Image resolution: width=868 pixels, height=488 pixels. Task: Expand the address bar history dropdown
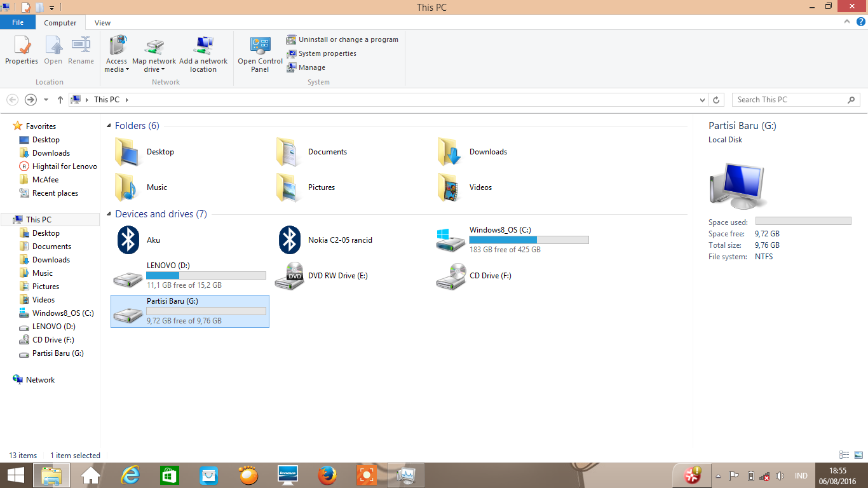pyautogui.click(x=702, y=100)
